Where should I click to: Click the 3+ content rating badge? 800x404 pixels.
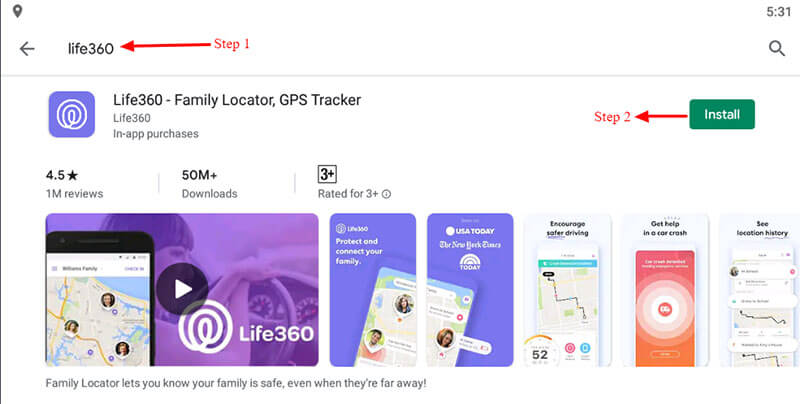point(327,174)
